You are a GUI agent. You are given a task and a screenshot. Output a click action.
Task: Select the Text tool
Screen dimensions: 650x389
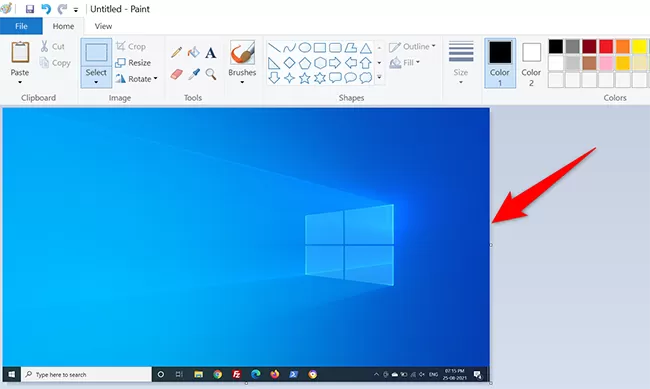(211, 53)
